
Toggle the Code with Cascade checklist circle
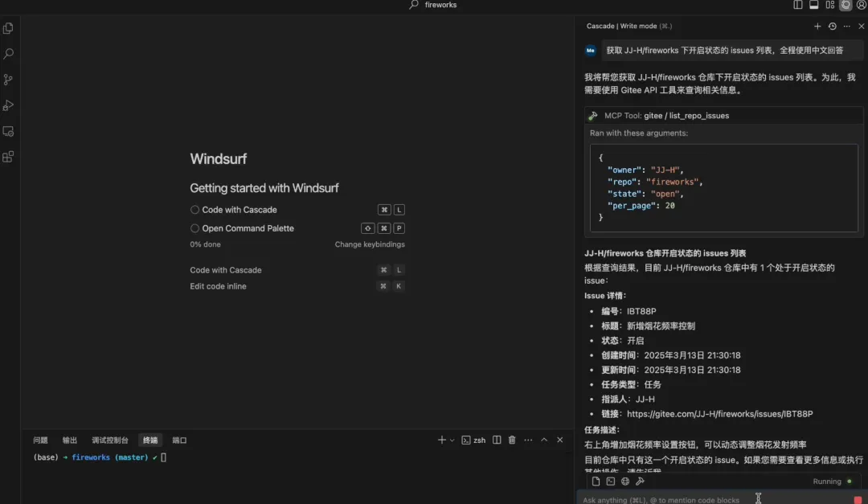pos(194,210)
